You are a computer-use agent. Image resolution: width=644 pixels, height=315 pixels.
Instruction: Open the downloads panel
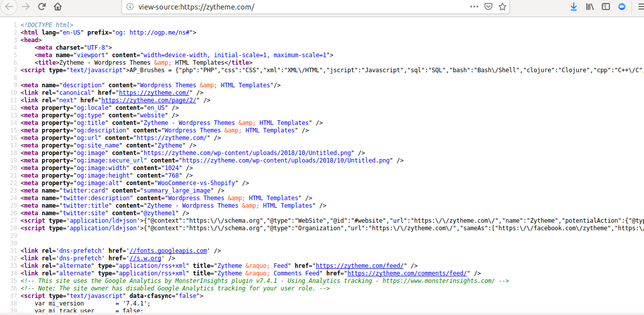[x=574, y=7]
